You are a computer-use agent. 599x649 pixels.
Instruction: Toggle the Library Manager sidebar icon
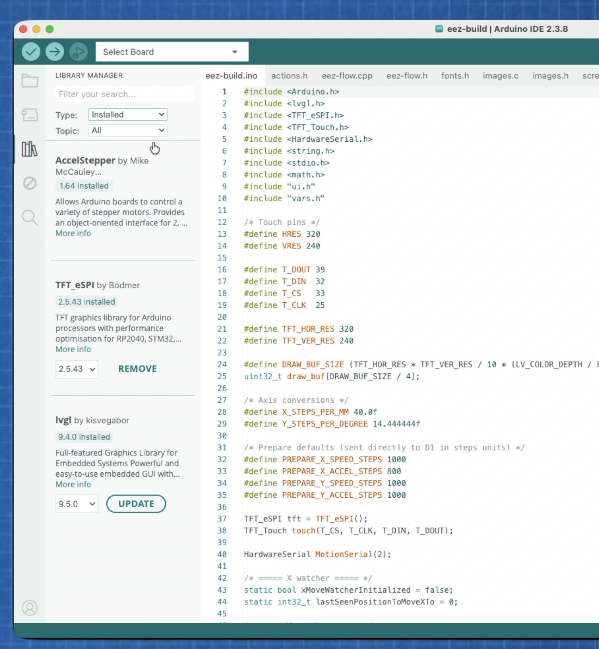30,149
